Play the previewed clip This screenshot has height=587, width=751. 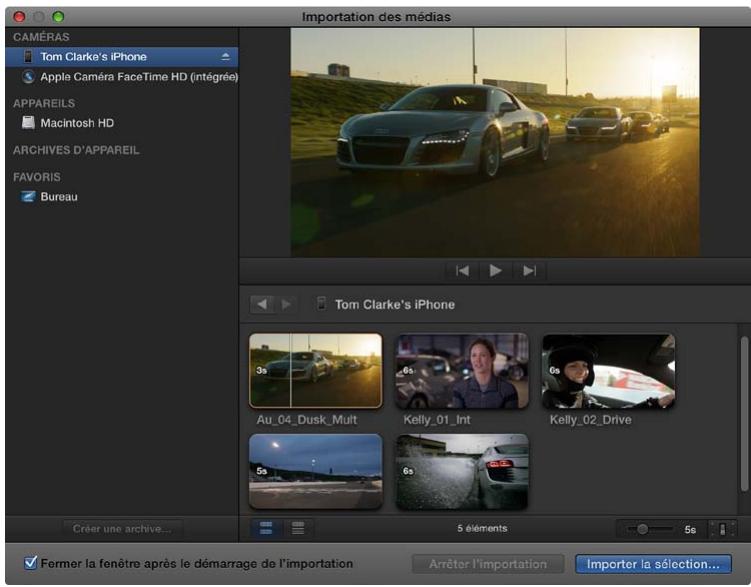click(x=496, y=271)
